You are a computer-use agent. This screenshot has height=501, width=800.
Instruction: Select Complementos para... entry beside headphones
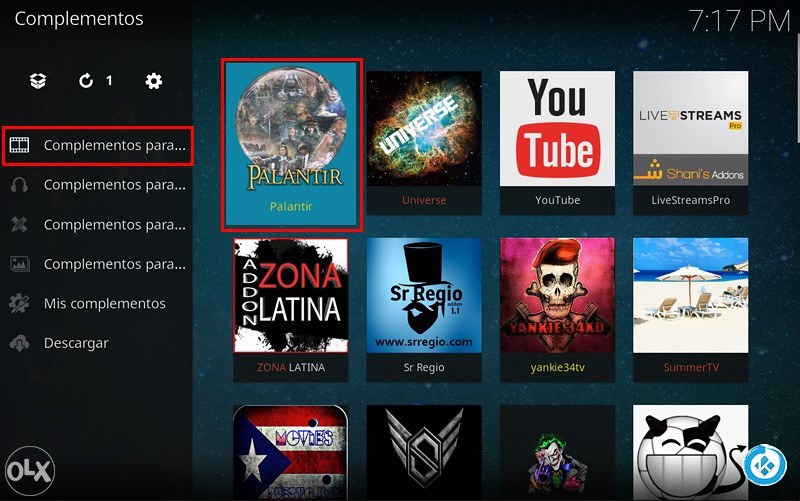(98, 185)
